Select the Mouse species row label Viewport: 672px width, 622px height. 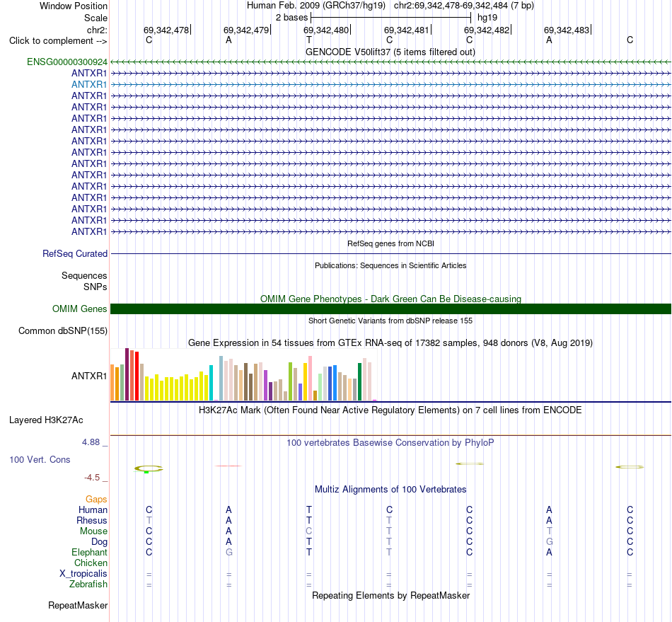[x=93, y=531]
